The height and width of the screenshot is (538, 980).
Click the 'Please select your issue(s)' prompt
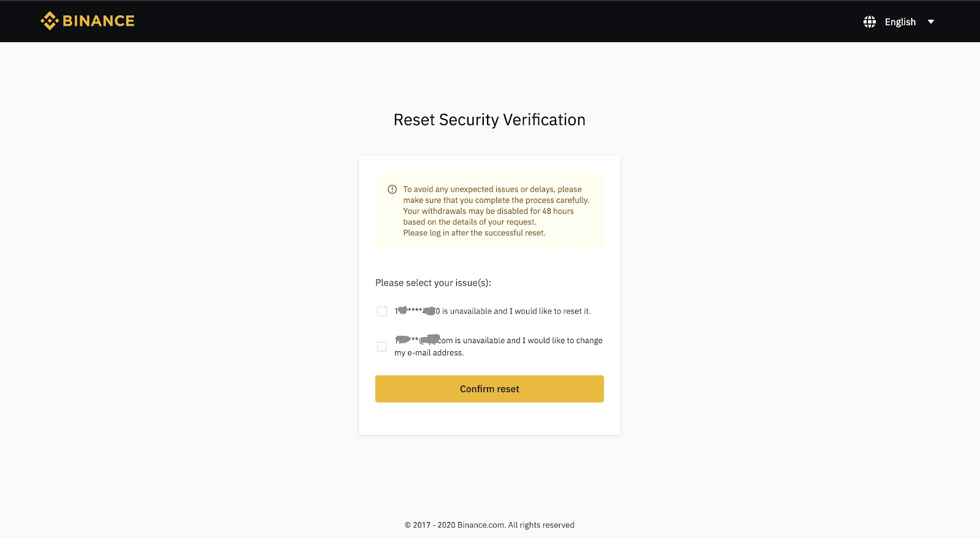coord(433,282)
